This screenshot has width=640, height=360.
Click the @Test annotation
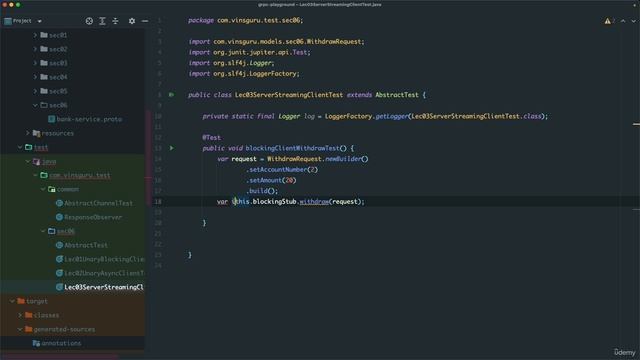click(211, 138)
